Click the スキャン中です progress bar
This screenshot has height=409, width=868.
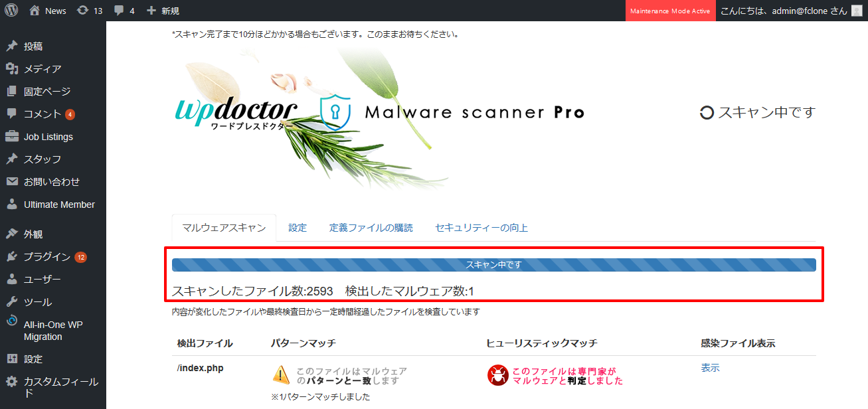pyautogui.click(x=493, y=265)
